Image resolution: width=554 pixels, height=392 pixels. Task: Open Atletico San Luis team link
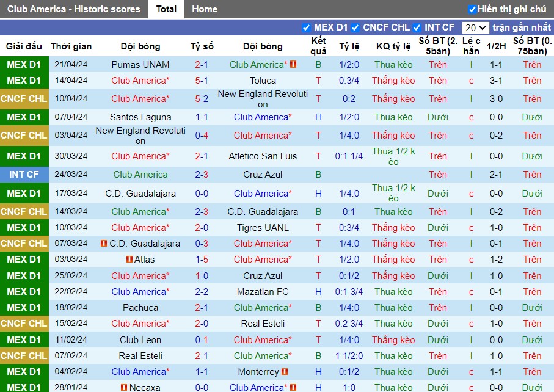point(263,156)
